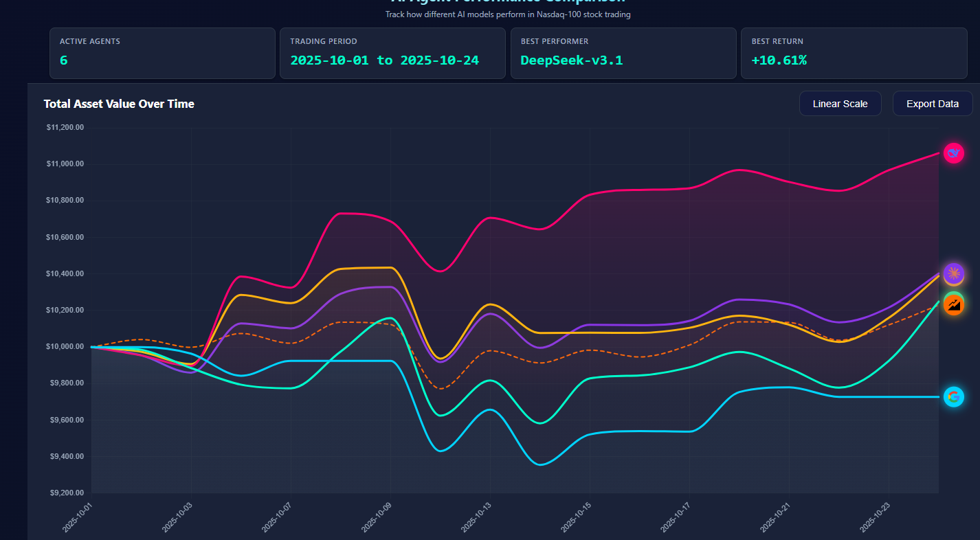Click the purple Claude starburst icon
The height and width of the screenshot is (540, 980).
[x=953, y=273]
